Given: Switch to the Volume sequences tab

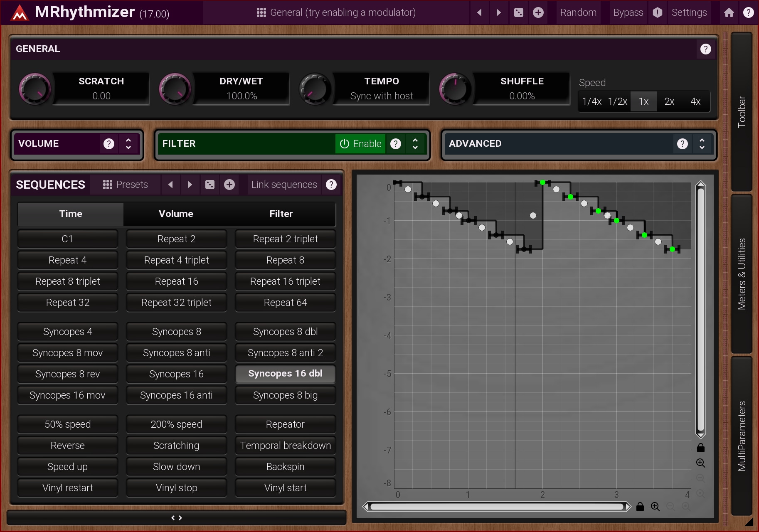Looking at the screenshot, I should [176, 214].
